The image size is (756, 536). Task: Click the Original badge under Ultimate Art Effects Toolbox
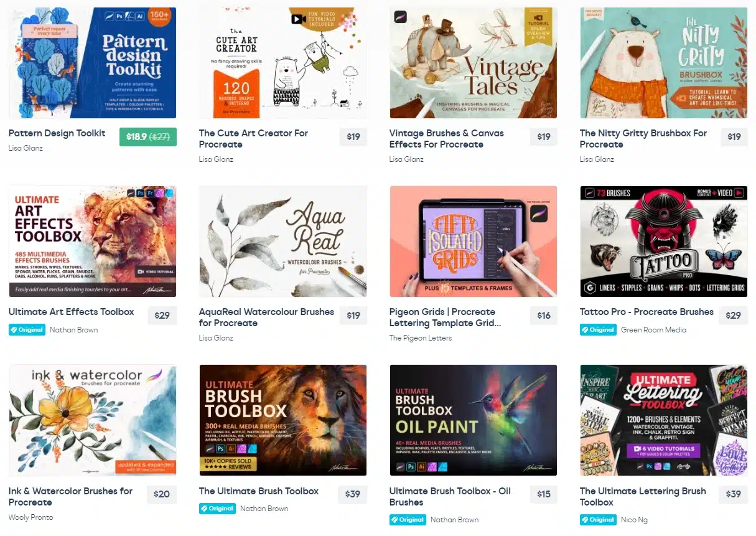pos(27,330)
